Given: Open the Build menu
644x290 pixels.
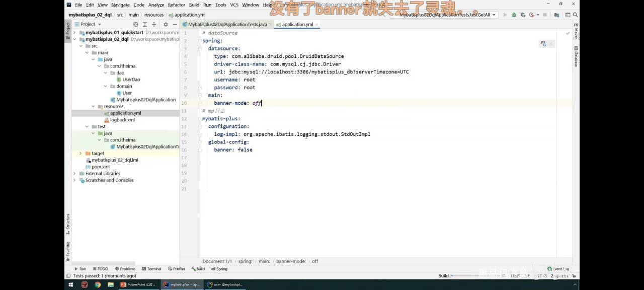Looking at the screenshot, I should [x=194, y=5].
